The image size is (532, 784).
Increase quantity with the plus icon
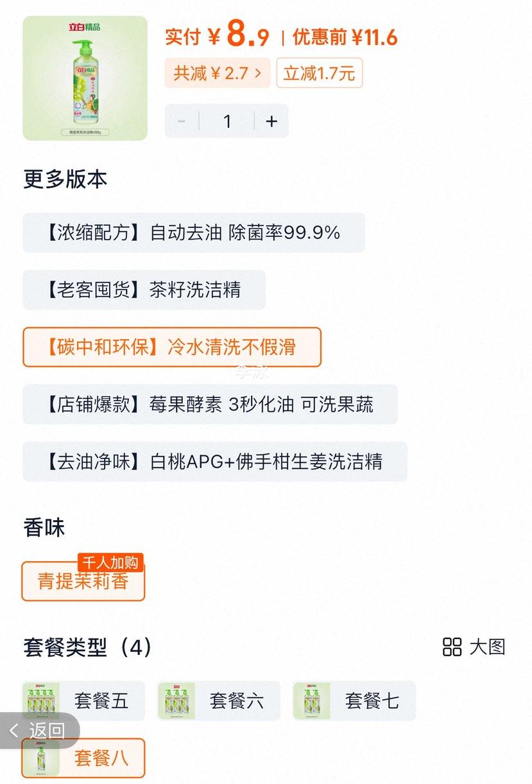pos(271,121)
